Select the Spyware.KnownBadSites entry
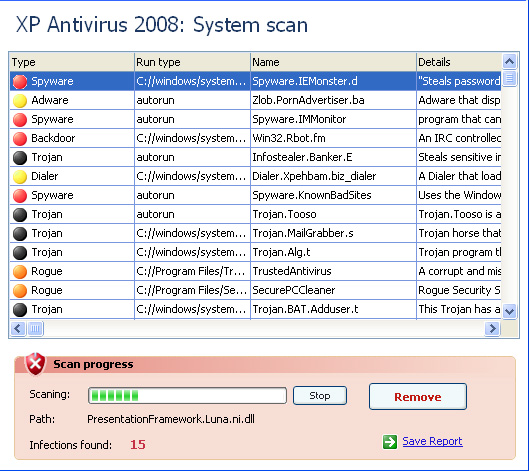This screenshot has width=529, height=471. point(333,195)
